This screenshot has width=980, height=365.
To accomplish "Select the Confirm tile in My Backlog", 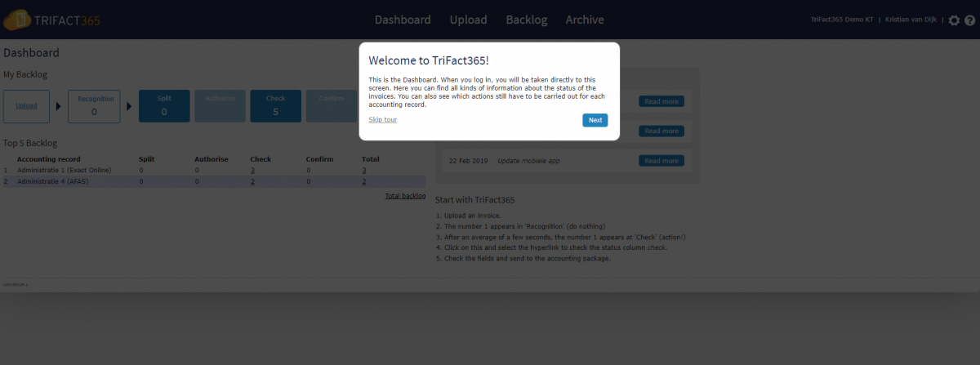I will coord(331,106).
